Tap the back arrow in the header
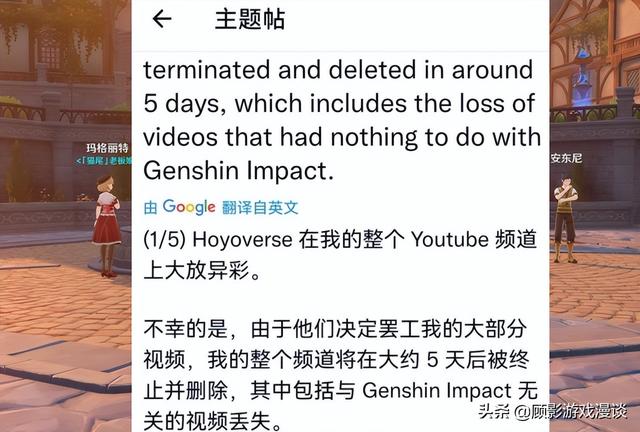Image resolution: width=640 pixels, height=432 pixels. coord(162,19)
